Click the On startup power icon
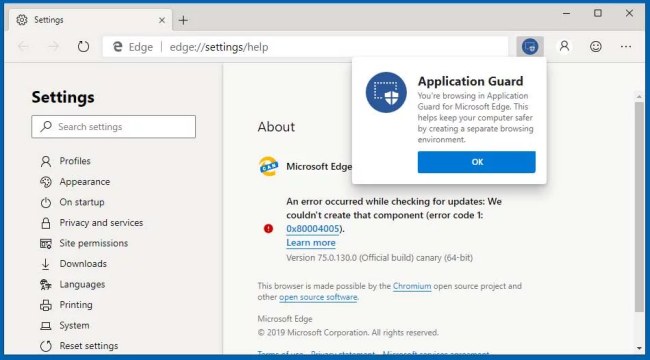This screenshot has width=650, height=360. tap(46, 202)
